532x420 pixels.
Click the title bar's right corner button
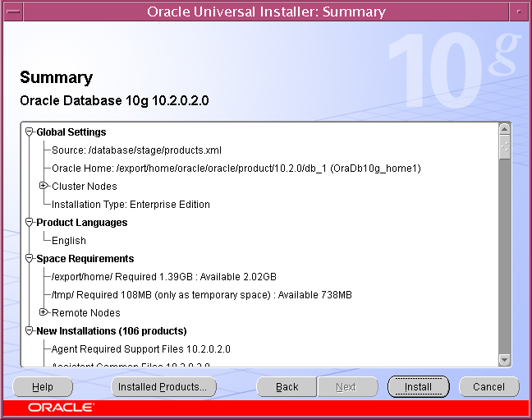[x=519, y=12]
